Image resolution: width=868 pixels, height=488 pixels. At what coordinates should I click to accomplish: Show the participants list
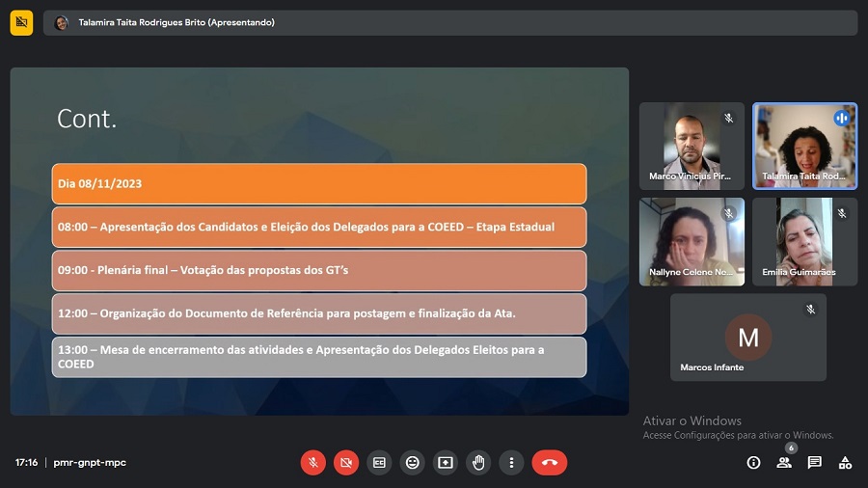point(784,463)
